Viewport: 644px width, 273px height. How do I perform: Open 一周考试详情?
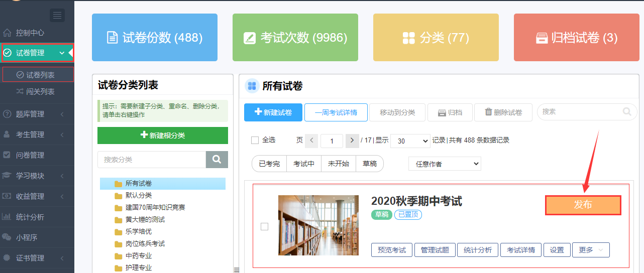coord(336,112)
